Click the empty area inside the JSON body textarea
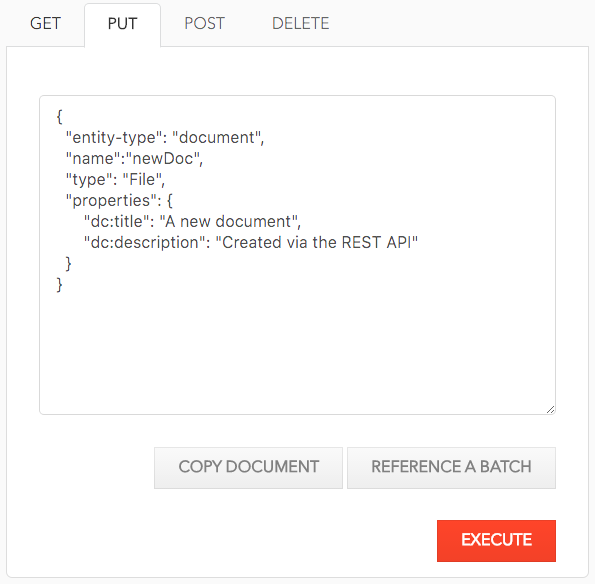 [298, 349]
